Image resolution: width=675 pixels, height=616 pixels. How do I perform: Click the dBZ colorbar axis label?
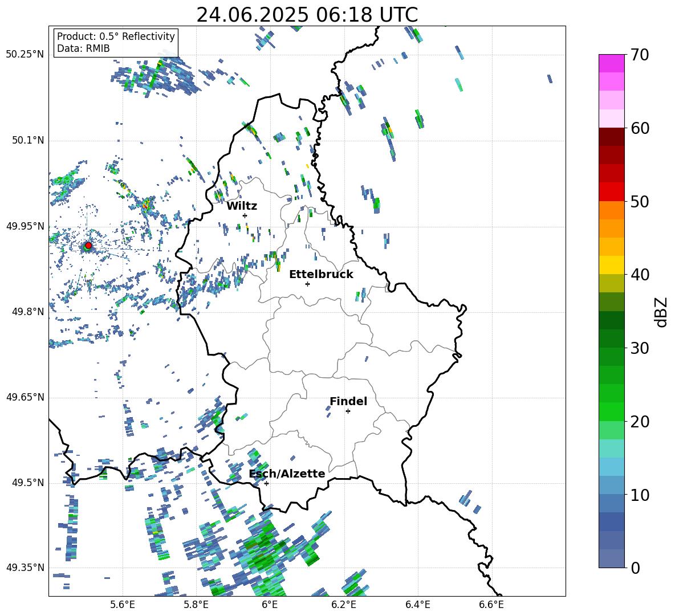660,312
